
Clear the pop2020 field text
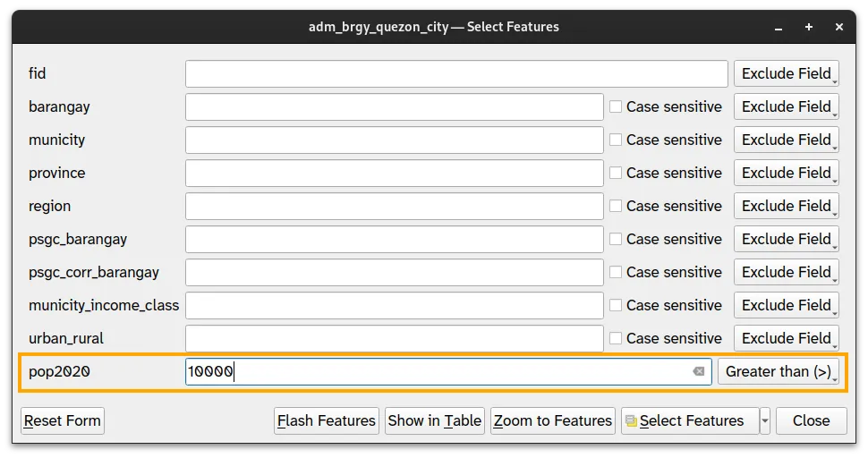pyautogui.click(x=699, y=371)
